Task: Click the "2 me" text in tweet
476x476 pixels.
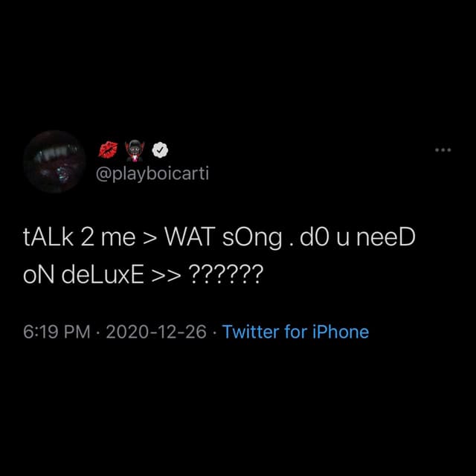Action: [x=106, y=238]
